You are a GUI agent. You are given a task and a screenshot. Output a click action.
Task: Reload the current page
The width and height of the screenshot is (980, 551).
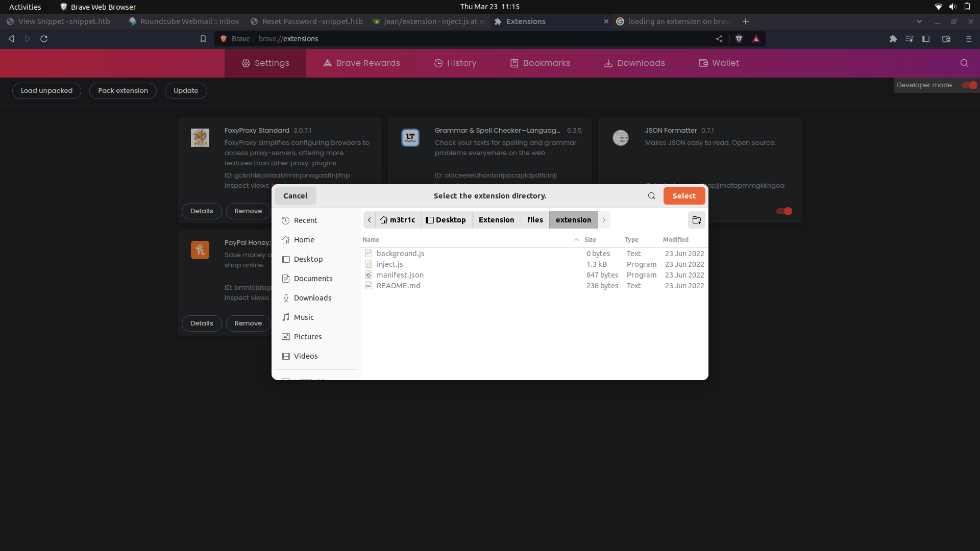44,39
